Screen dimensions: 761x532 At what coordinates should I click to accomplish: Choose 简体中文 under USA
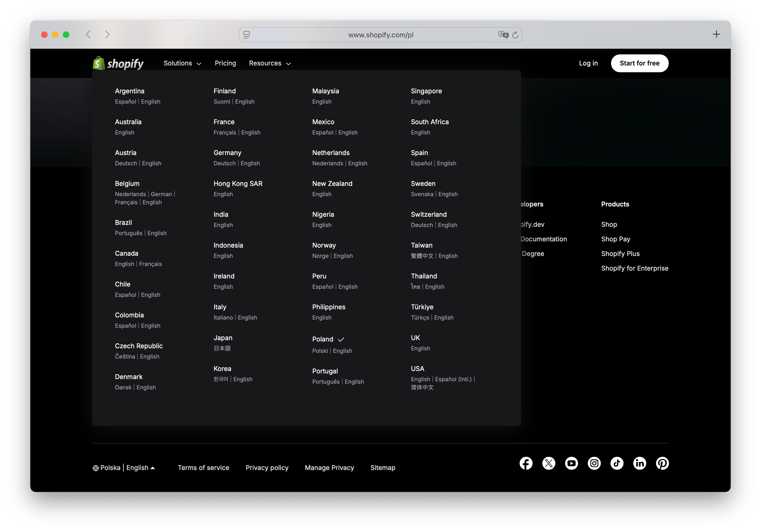(422, 387)
